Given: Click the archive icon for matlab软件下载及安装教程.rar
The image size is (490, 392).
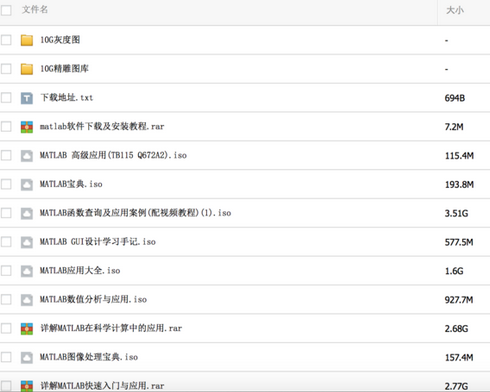Looking at the screenshot, I should pyautogui.click(x=27, y=127).
